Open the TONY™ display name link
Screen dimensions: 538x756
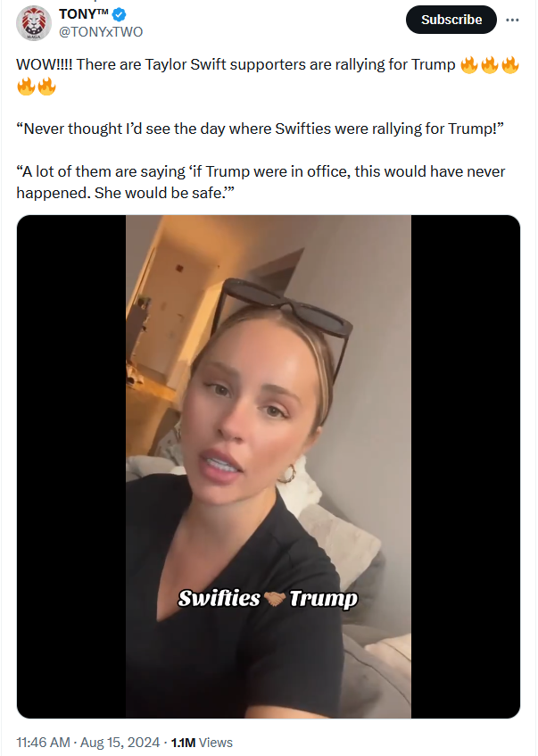coord(83,14)
